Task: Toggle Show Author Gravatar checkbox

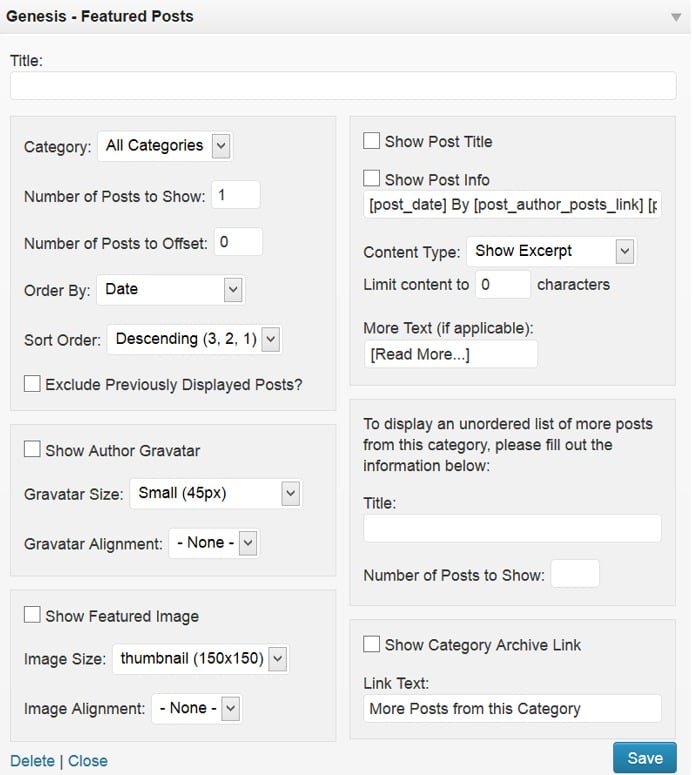Action: pyautogui.click(x=32, y=449)
